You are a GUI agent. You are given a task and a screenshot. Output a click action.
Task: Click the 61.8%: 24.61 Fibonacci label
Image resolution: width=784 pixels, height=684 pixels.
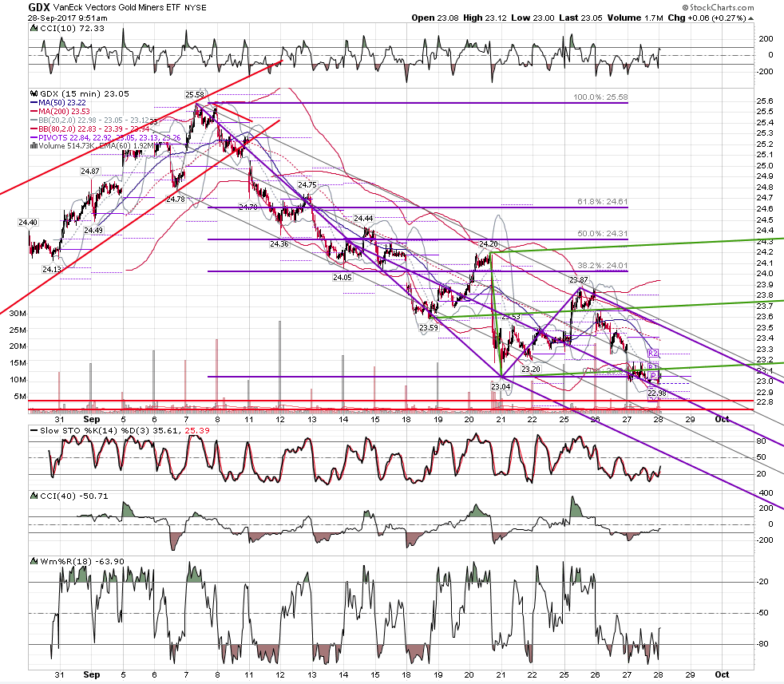603,201
